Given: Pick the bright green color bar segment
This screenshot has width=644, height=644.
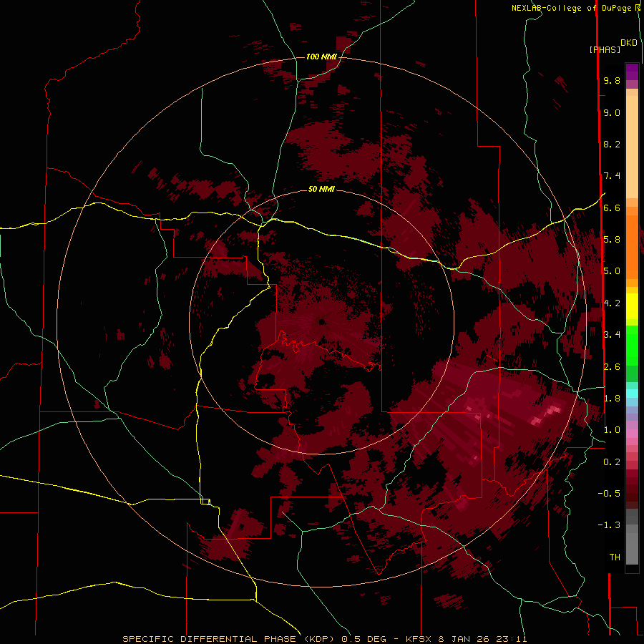Looking at the screenshot, I should (x=632, y=346).
